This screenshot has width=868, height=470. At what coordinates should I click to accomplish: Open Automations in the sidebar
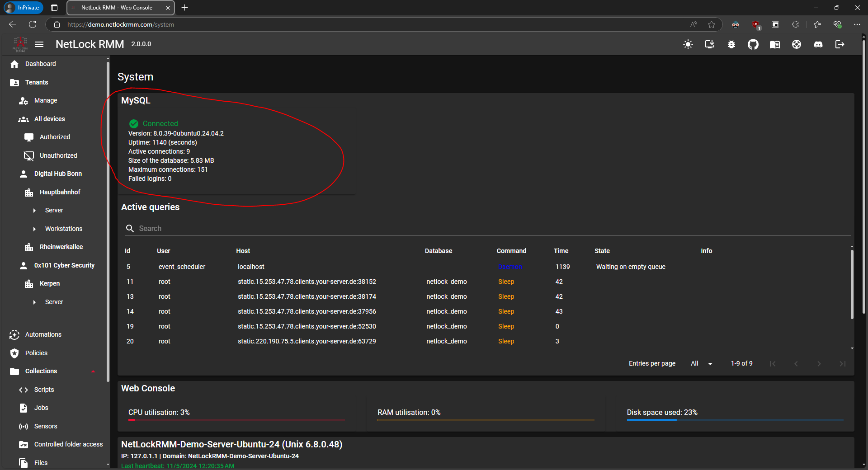tap(43, 334)
